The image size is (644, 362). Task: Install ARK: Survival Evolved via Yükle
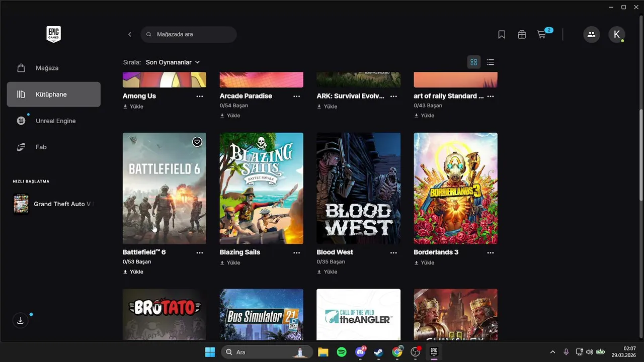point(327,107)
